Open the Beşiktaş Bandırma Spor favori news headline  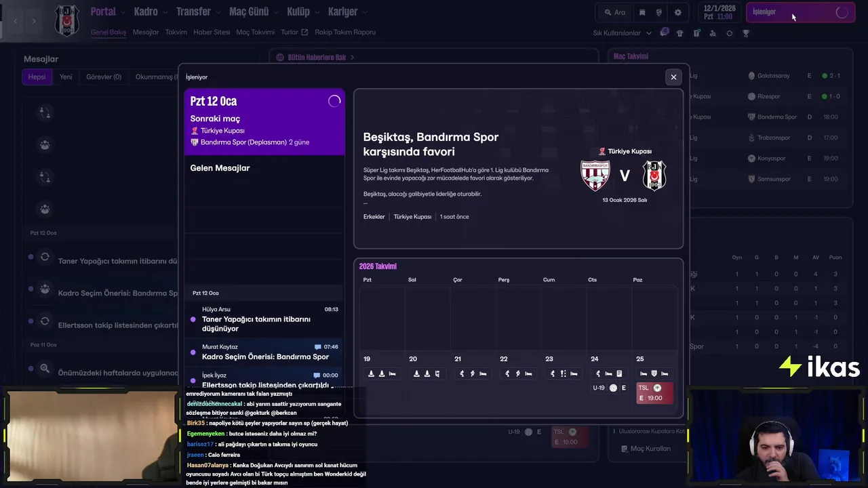coord(431,144)
